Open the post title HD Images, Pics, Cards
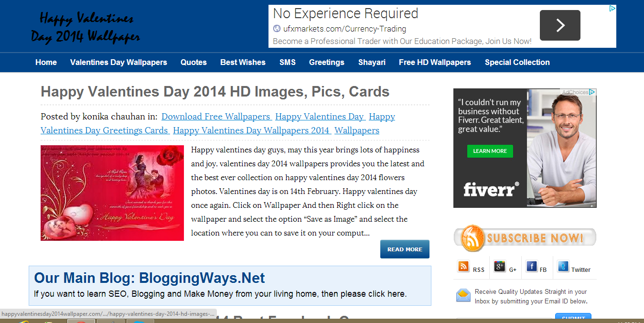Screen dimensions: 644x323 (215, 92)
